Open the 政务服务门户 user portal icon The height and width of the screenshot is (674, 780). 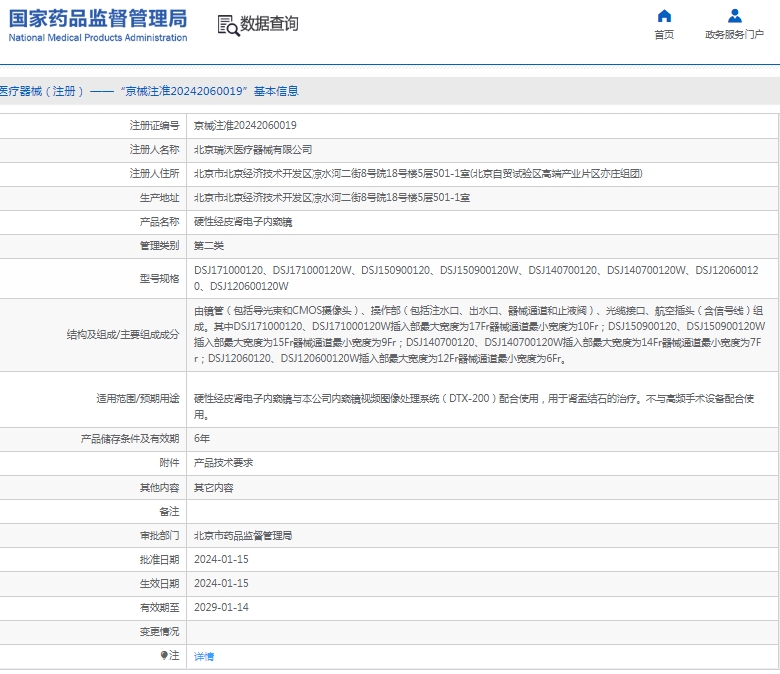click(734, 16)
